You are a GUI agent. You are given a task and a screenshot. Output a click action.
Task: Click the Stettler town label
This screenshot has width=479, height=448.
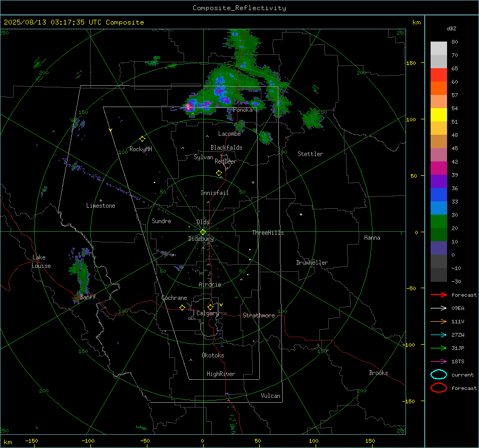310,154
